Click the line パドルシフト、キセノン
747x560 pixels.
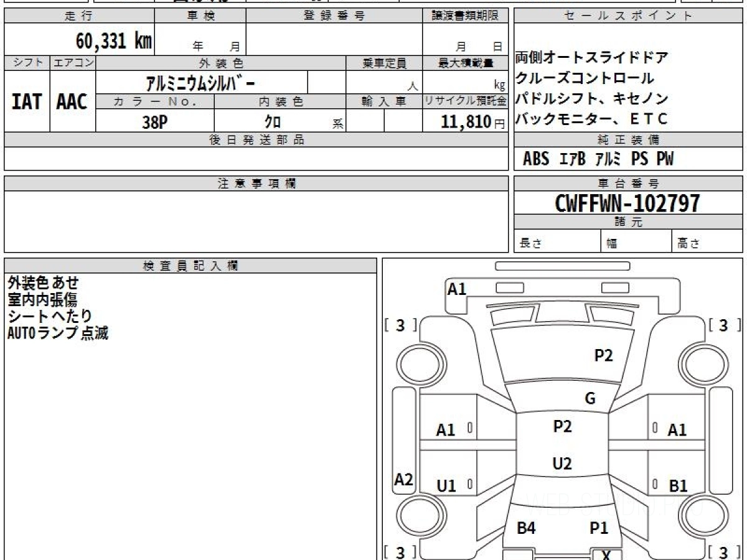tap(592, 98)
